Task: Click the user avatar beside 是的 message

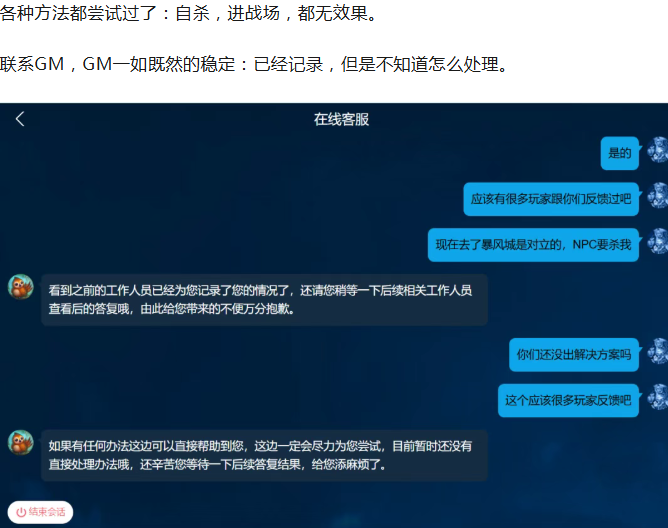Action: 657,151
